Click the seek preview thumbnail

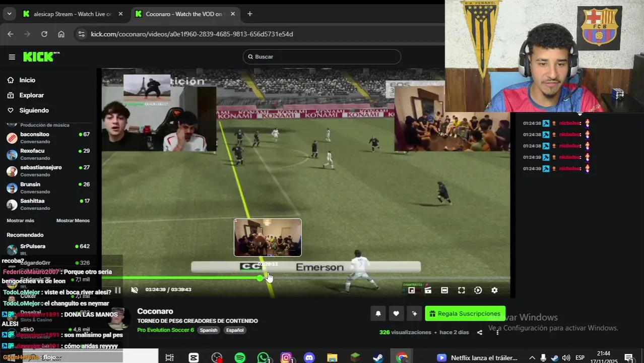click(x=268, y=237)
